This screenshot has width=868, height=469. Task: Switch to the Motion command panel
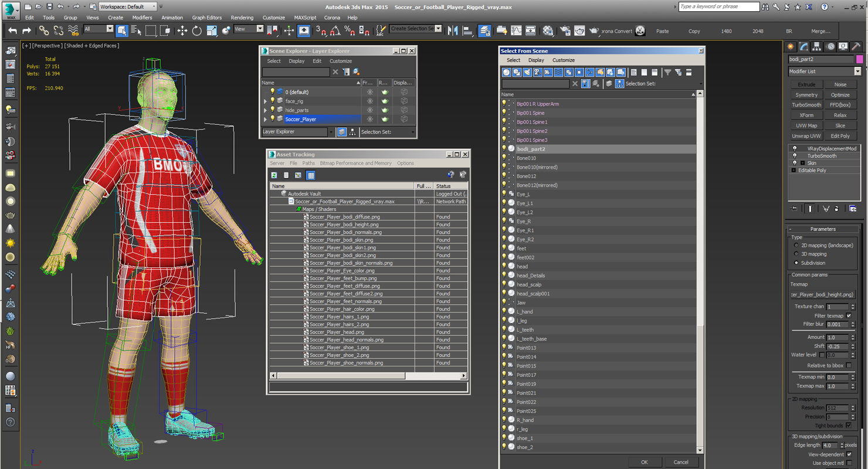pos(830,46)
